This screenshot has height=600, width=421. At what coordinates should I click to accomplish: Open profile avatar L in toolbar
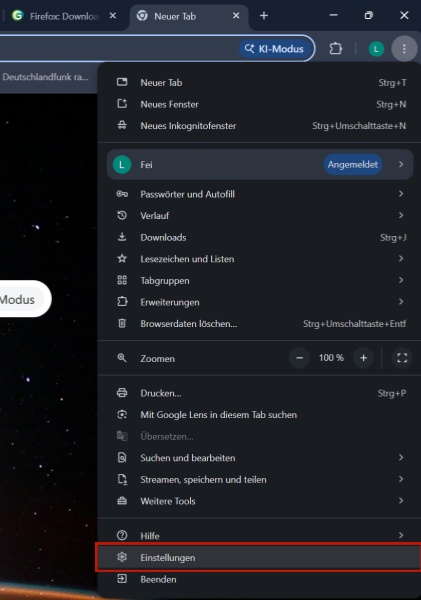click(x=376, y=49)
